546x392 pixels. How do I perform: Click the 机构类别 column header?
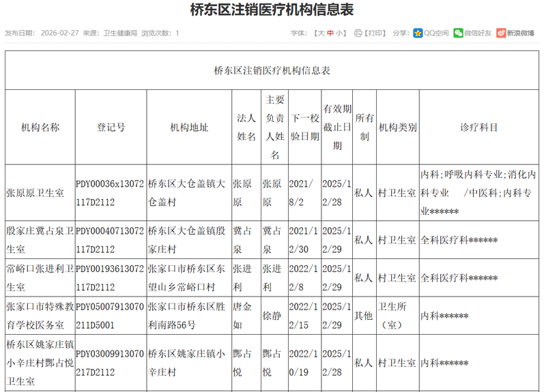(x=398, y=127)
